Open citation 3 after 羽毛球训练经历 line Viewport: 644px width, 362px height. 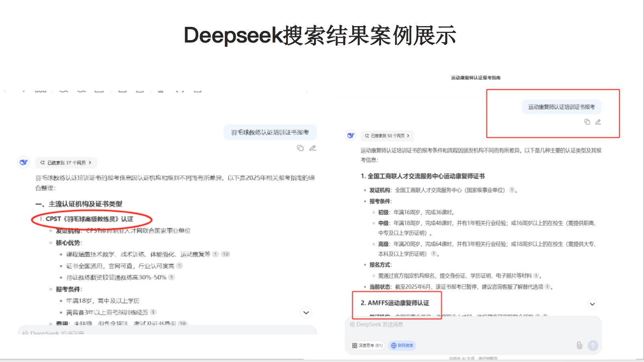153,312
